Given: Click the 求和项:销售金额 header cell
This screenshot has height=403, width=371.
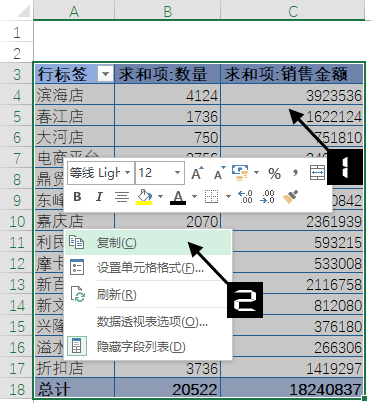Looking at the screenshot, I should click(292, 74).
